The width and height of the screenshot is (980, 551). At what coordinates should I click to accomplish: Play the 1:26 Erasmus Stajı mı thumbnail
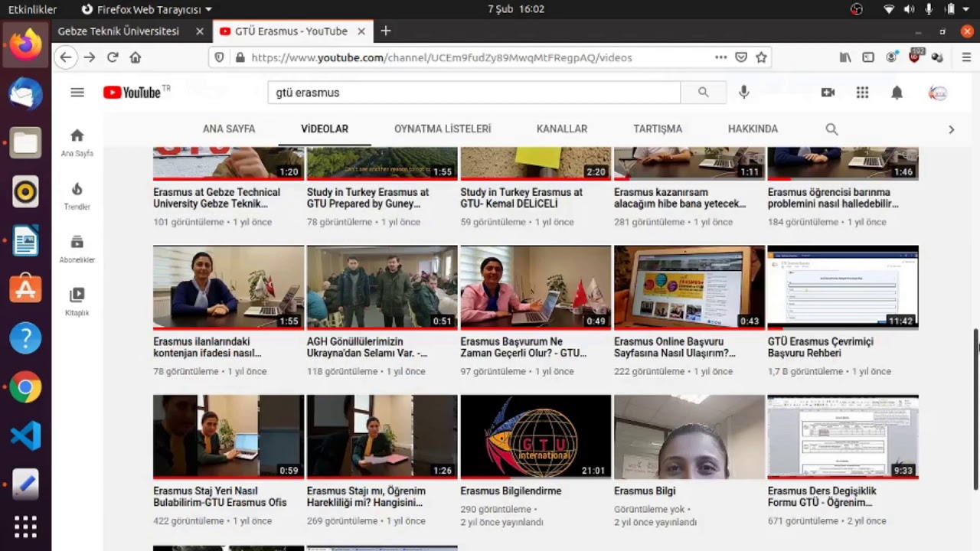(382, 437)
